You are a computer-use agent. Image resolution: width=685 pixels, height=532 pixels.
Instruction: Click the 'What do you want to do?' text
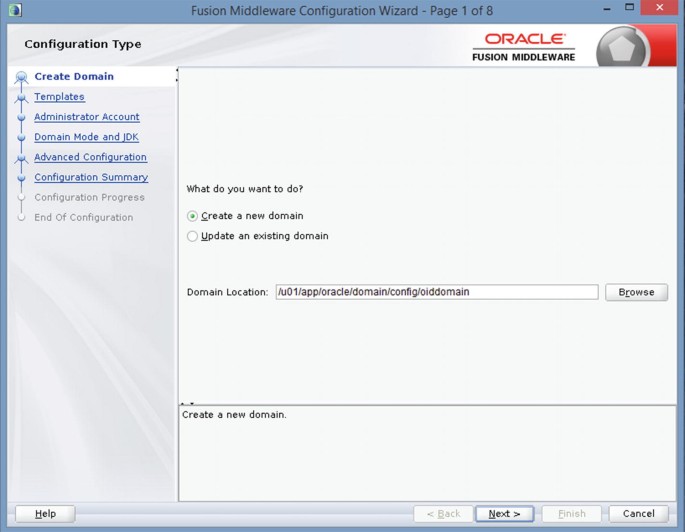(245, 189)
